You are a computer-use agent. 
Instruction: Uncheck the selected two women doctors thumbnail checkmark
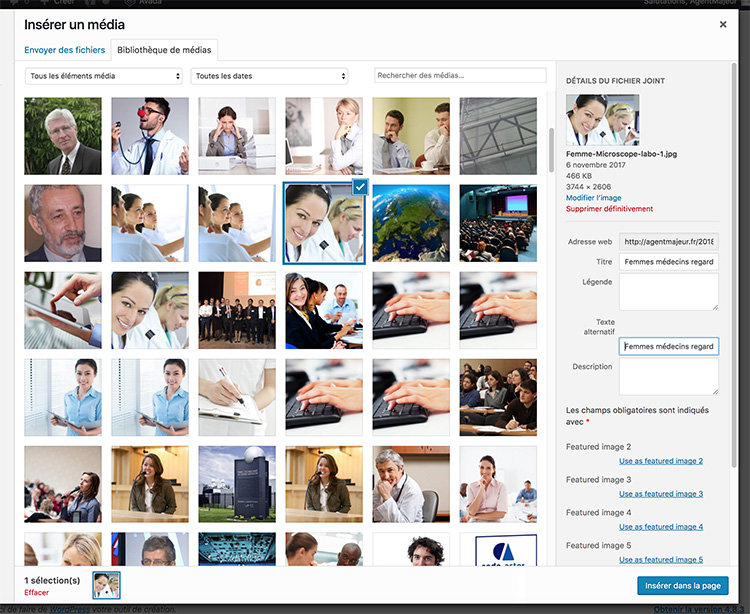[360, 187]
